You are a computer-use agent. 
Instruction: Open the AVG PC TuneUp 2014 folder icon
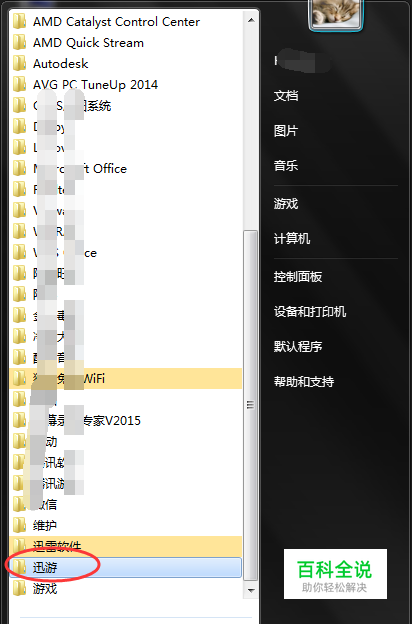coord(19,85)
